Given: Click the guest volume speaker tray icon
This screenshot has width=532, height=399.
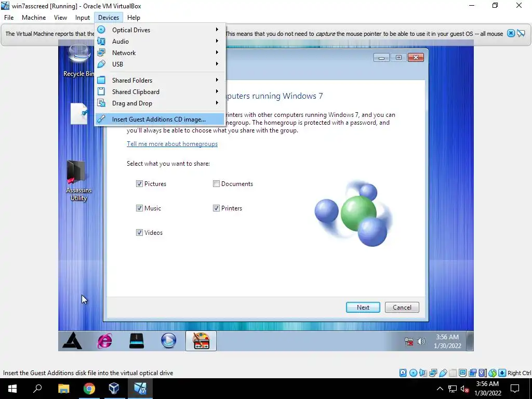Looking at the screenshot, I should pyautogui.click(x=421, y=341).
